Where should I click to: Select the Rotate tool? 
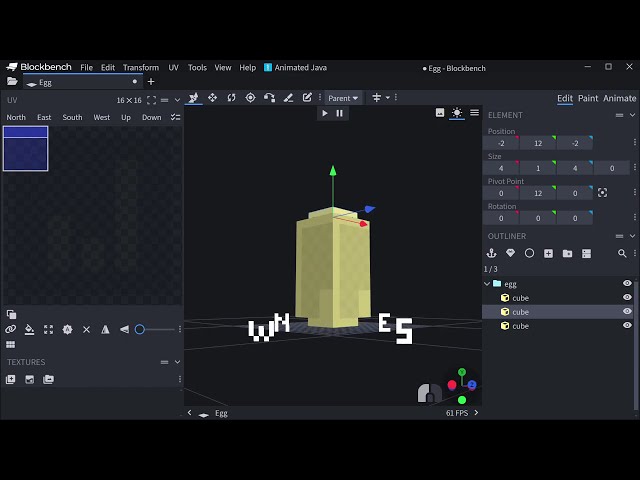coord(231,98)
